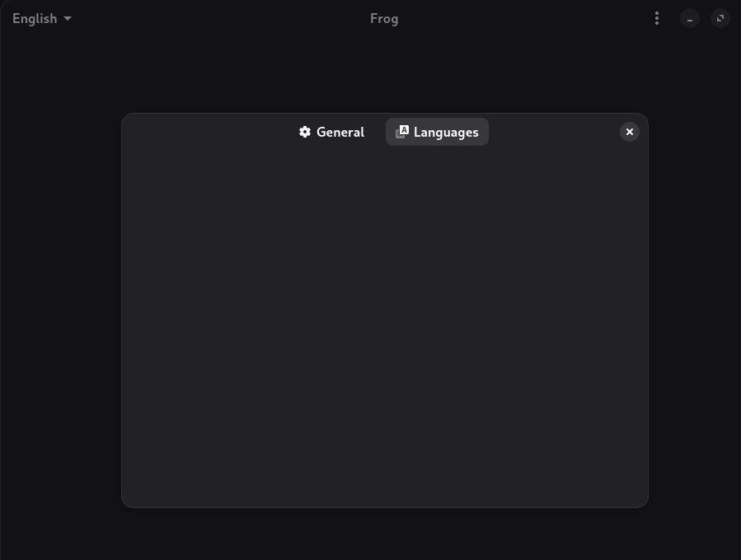Image resolution: width=741 pixels, height=560 pixels.
Task: Show installed Languages preferences page
Action: 437,132
